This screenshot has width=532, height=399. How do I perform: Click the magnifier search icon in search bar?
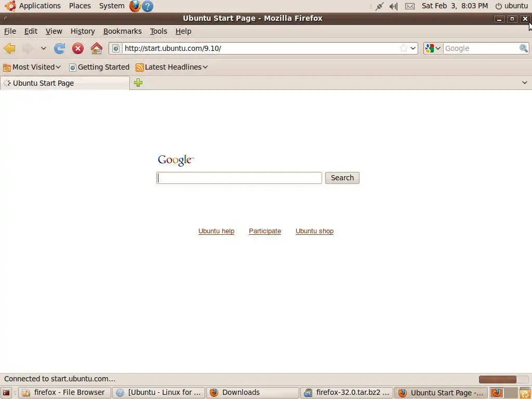(524, 48)
